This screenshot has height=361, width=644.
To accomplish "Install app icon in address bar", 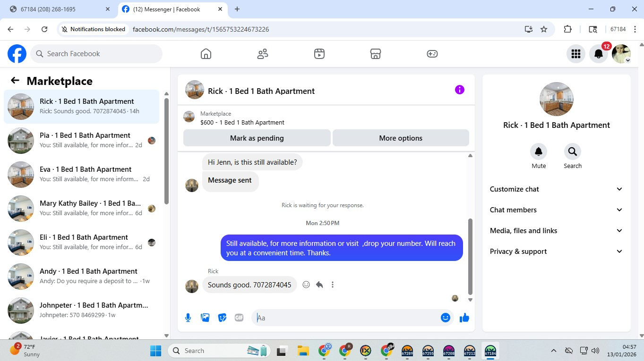I will (529, 29).
